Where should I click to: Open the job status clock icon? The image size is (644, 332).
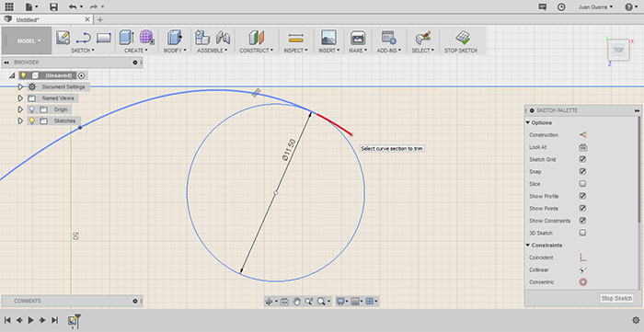point(560,7)
